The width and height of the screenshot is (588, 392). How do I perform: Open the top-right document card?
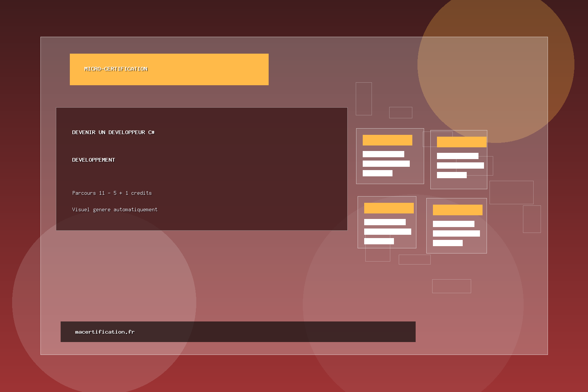[x=459, y=159]
